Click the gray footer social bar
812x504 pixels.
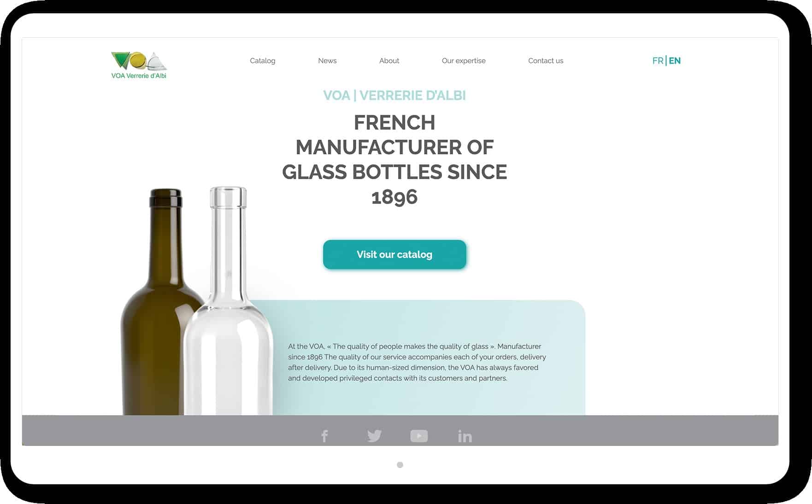(x=400, y=430)
